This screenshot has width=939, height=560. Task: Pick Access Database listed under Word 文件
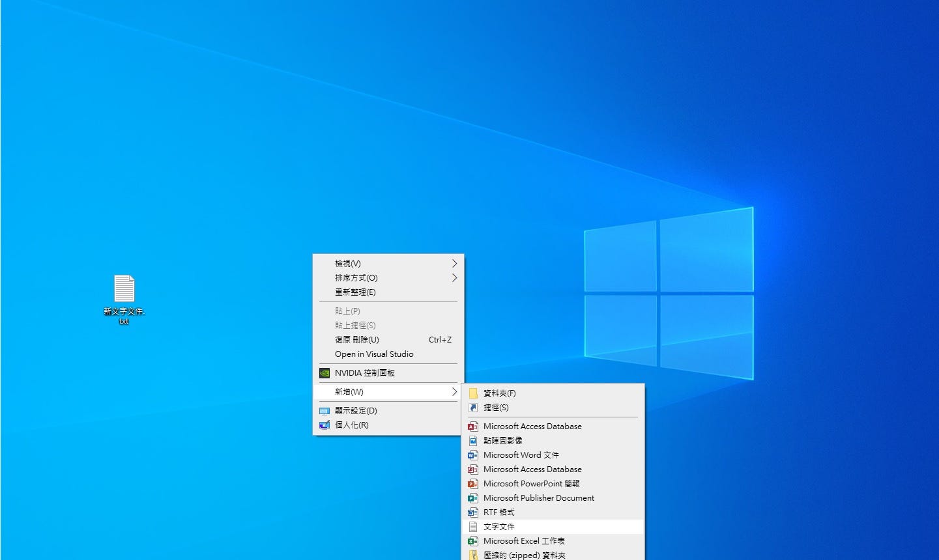(553, 469)
